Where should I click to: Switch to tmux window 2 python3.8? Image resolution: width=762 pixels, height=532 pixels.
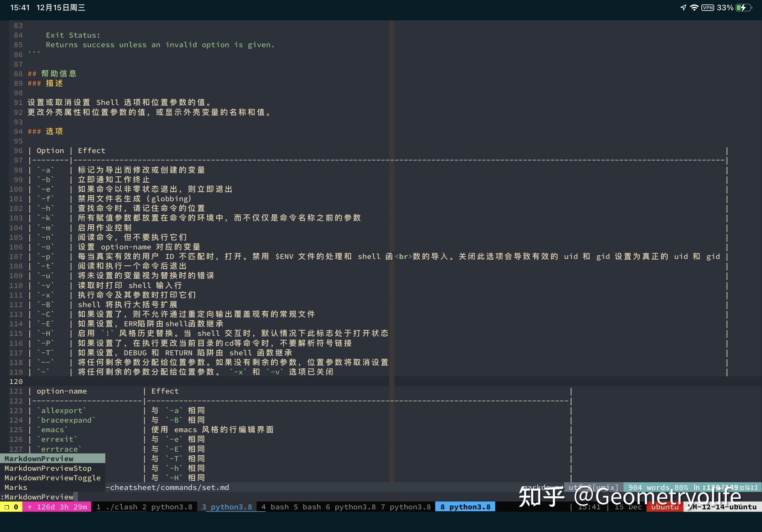pyautogui.click(x=167, y=507)
